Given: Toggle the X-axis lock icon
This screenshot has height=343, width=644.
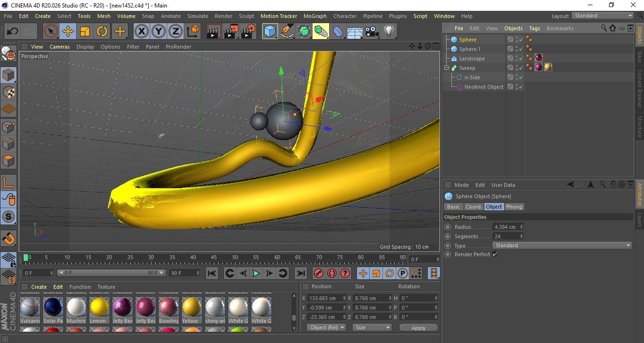Looking at the screenshot, I should pyautogui.click(x=141, y=32).
